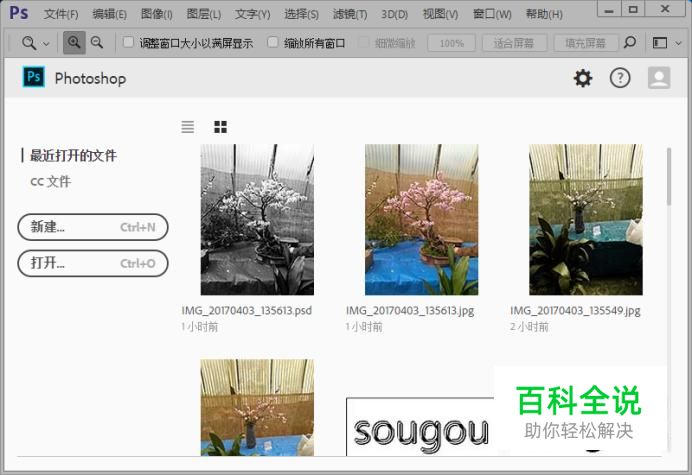Open the grayscale IMG_20170403_135613.psd thumbnail
Image resolution: width=692 pixels, height=475 pixels.
point(257,219)
